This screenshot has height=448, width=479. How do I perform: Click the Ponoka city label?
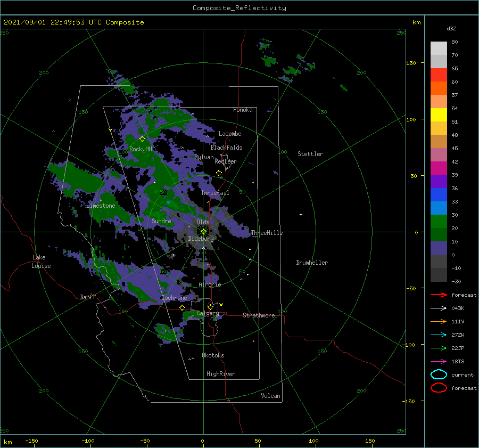coord(243,110)
